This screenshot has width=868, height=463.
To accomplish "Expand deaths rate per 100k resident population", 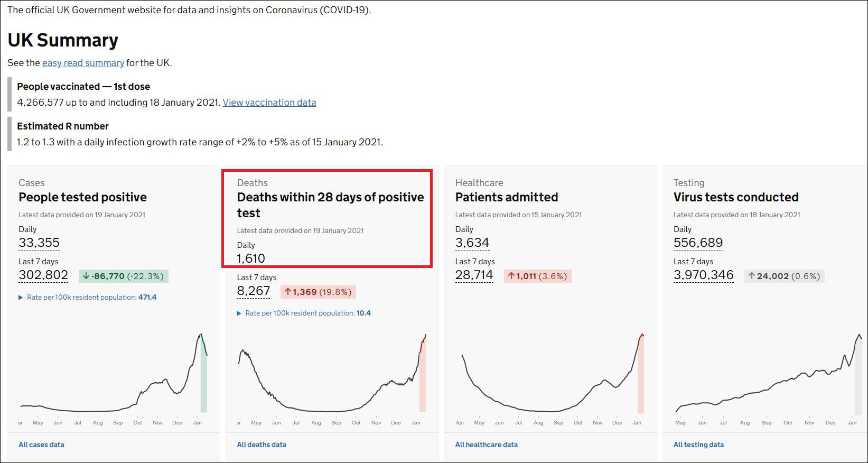I will point(304,313).
